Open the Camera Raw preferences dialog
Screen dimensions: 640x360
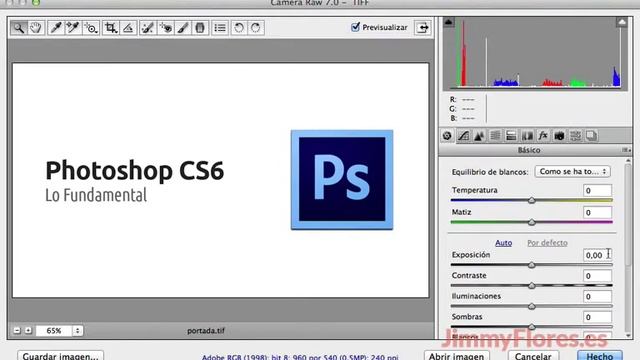[220, 28]
